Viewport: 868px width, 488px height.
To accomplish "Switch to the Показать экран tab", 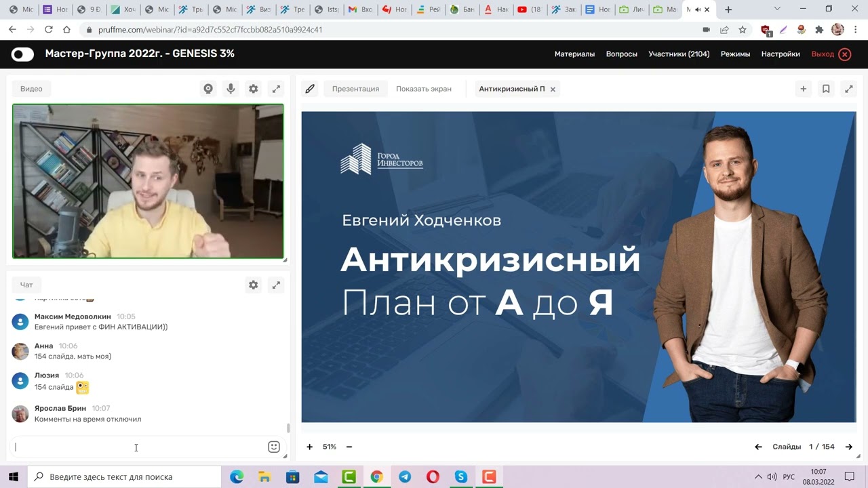I will coord(424,88).
